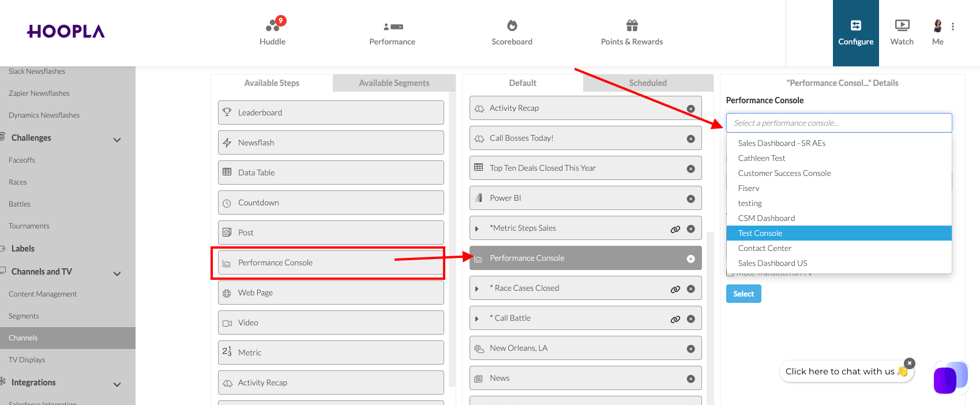Open the three-dot menu beside Me
The height and width of the screenshot is (405, 980).
click(x=953, y=27)
